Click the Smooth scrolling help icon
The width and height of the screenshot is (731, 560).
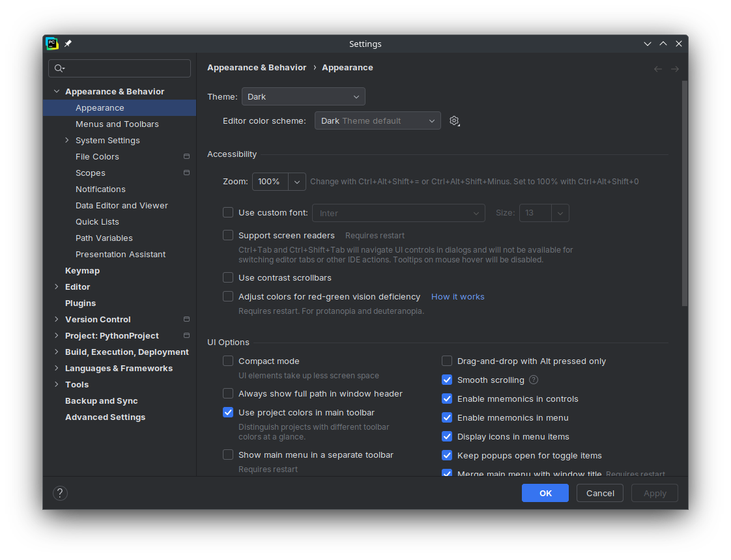coord(534,380)
